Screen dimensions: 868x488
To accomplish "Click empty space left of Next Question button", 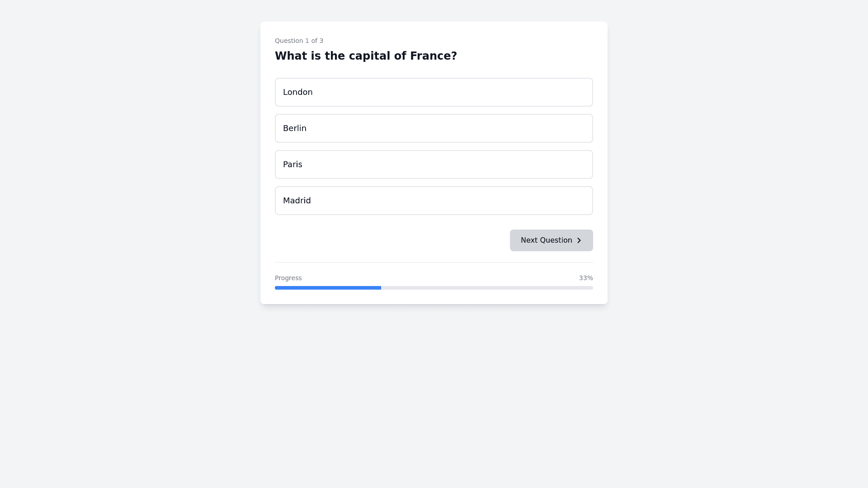I will click(389, 240).
